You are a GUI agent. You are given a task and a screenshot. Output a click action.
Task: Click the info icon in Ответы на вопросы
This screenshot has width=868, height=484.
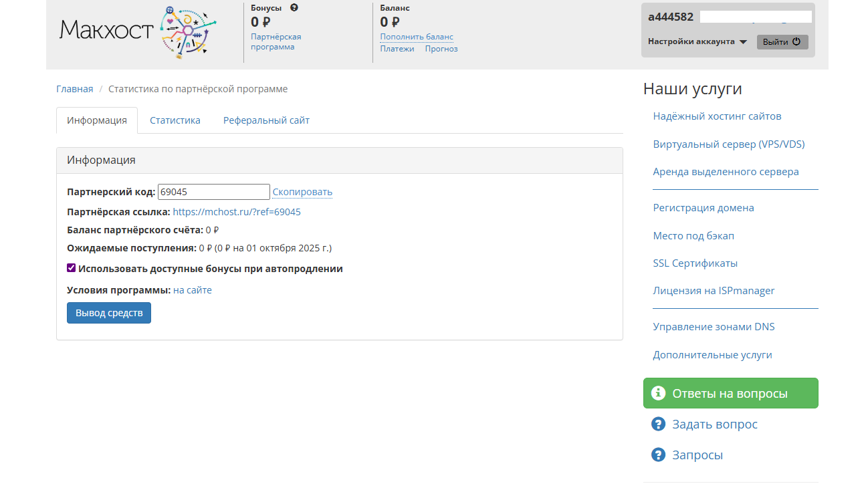(658, 393)
